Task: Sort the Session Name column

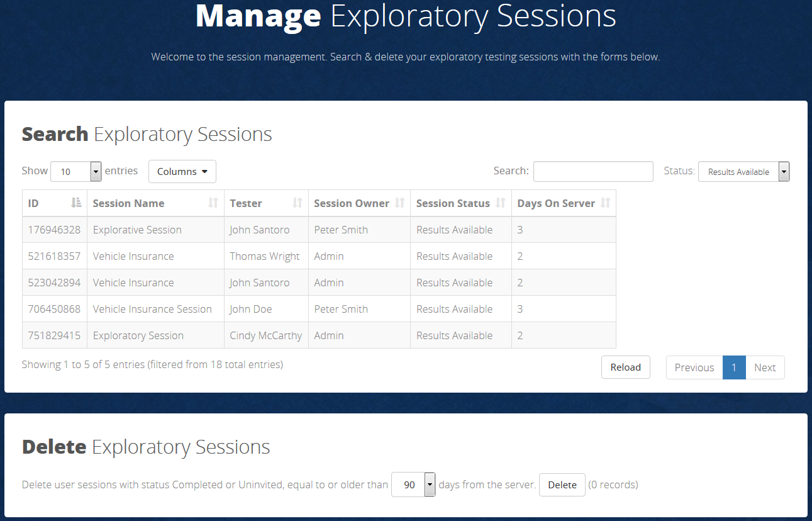Action: (x=155, y=203)
